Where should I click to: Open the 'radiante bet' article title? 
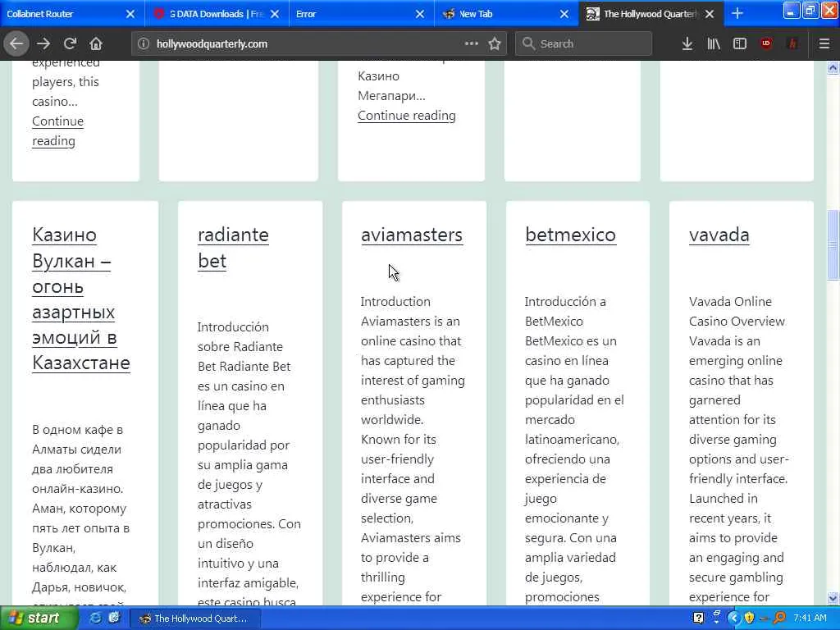point(233,248)
